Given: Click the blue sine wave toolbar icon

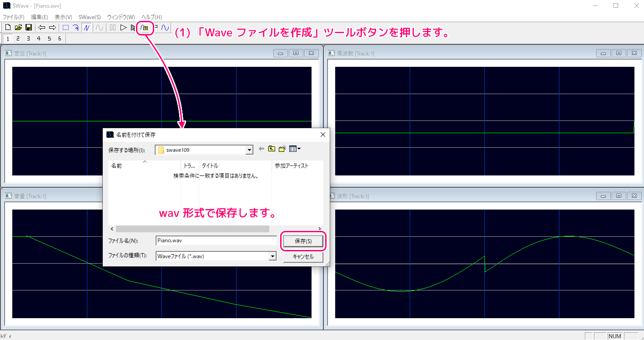Looking at the screenshot, I should click(166, 28).
